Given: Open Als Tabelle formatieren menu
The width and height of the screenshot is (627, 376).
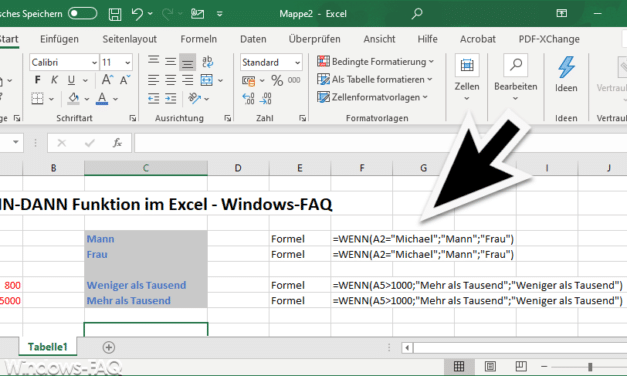Looking at the screenshot, I should coord(374,79).
